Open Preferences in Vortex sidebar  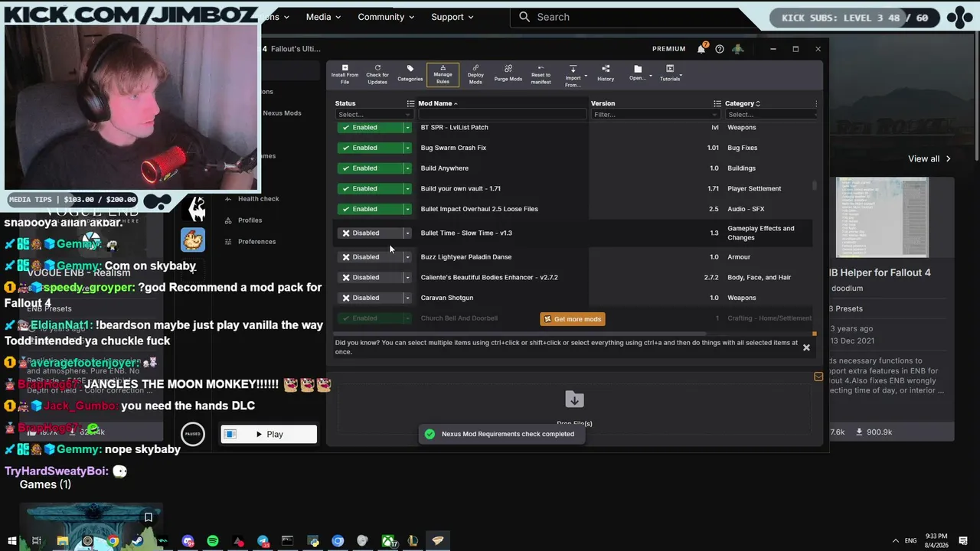click(x=251, y=242)
